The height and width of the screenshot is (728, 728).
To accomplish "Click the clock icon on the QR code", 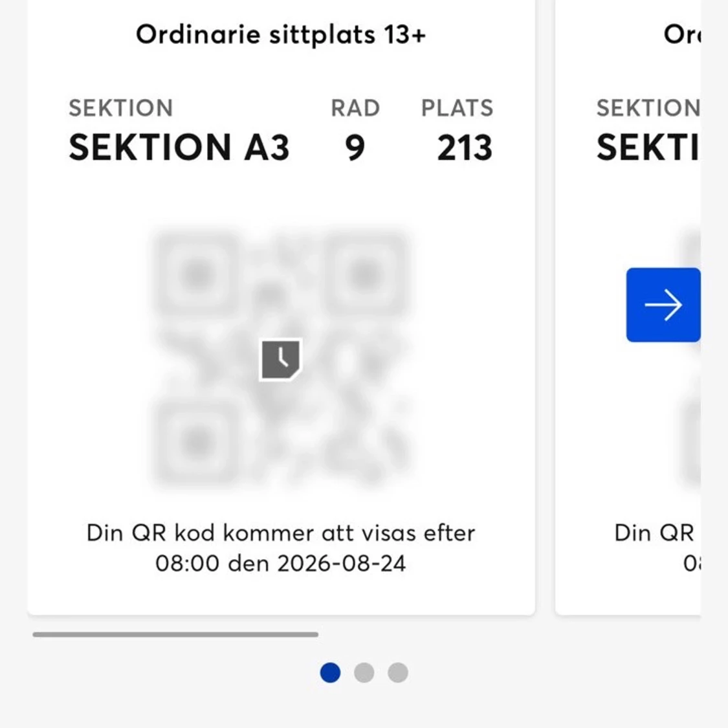I will click(x=280, y=359).
